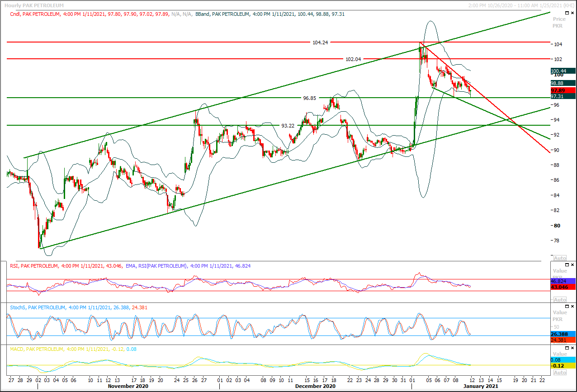Click the 46.824 EMA value tag
Image resolution: width=577 pixels, height=392 pixels.
(x=563, y=281)
